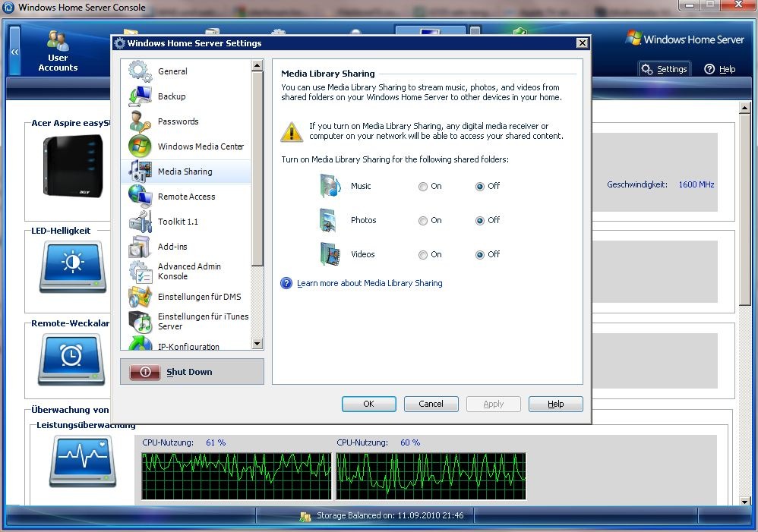
Task: Click the red Shut Down power icon
Action: point(145,372)
